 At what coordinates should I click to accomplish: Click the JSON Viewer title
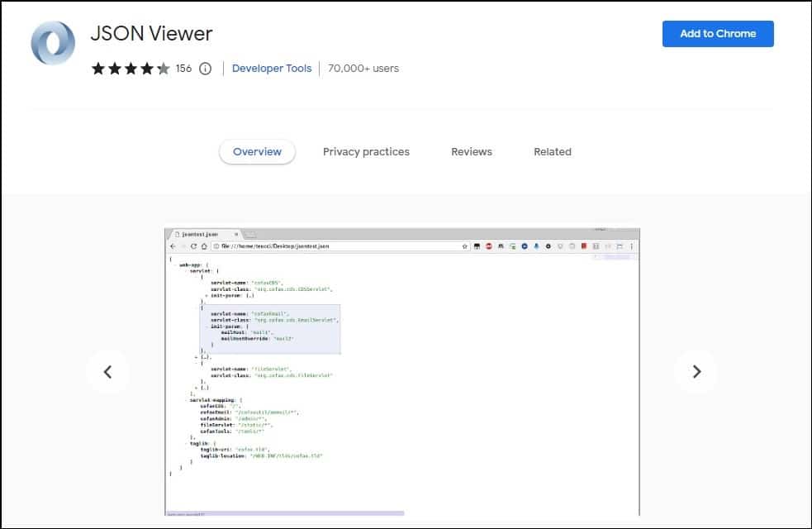coord(152,34)
